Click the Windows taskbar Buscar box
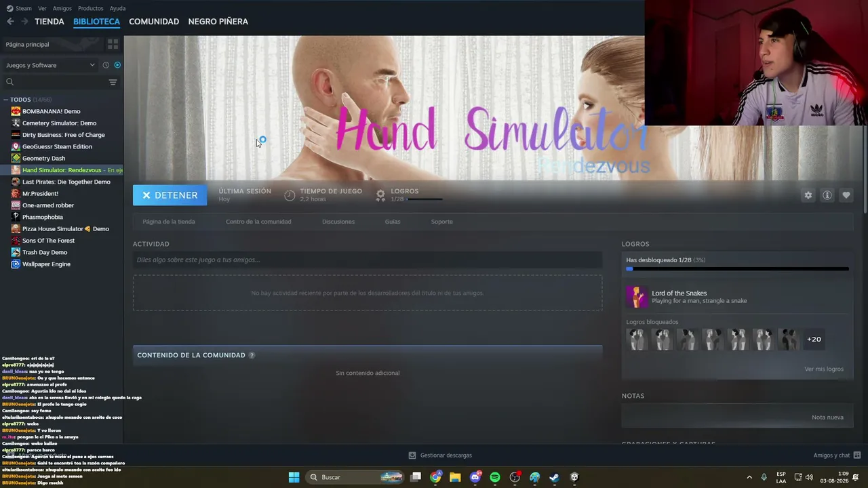 pos(356,477)
